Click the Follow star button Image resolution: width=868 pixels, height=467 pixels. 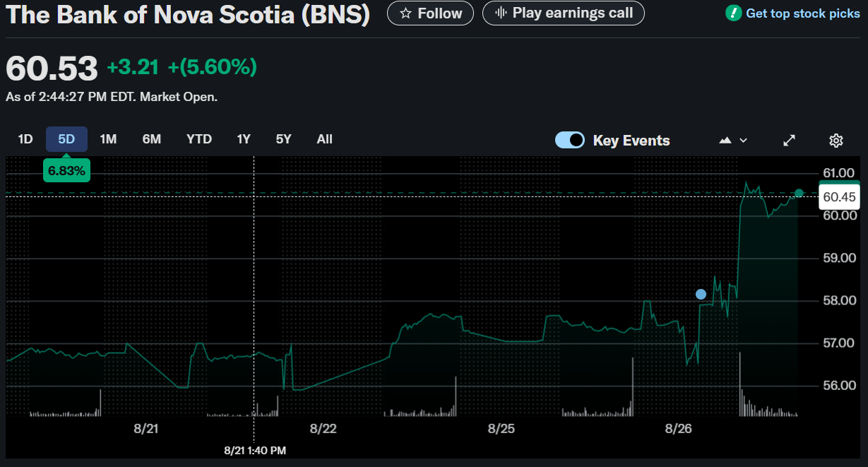click(x=431, y=13)
